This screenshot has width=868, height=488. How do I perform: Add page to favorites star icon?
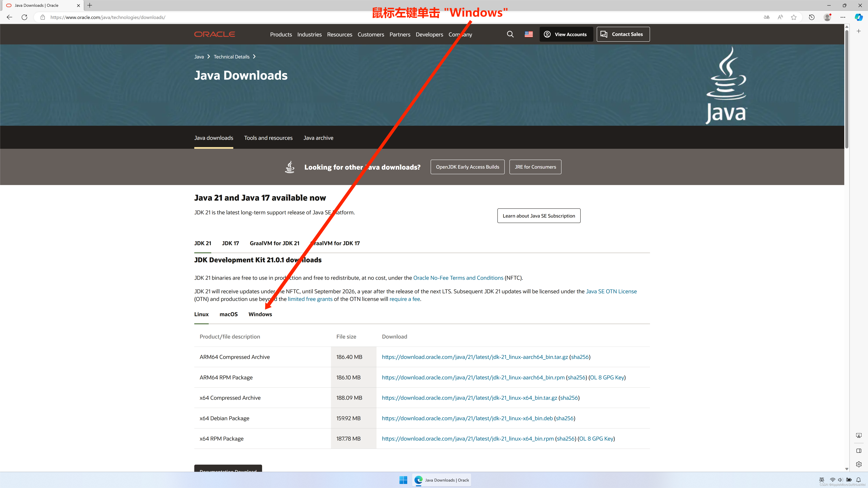(x=794, y=17)
